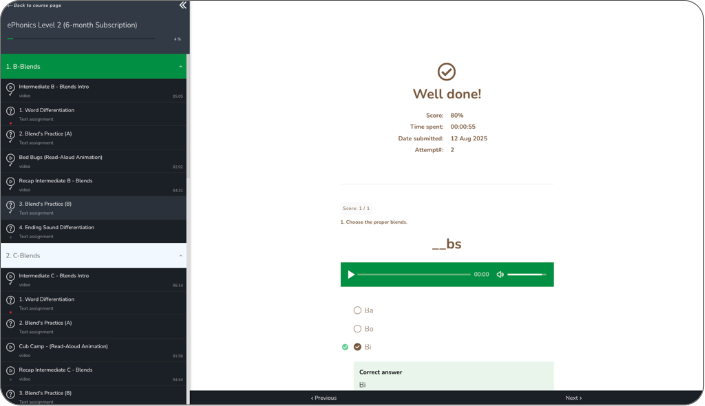Collapse the 2. C-Blends section
Viewport: 705px width, 406px height.
pyautogui.click(x=180, y=256)
